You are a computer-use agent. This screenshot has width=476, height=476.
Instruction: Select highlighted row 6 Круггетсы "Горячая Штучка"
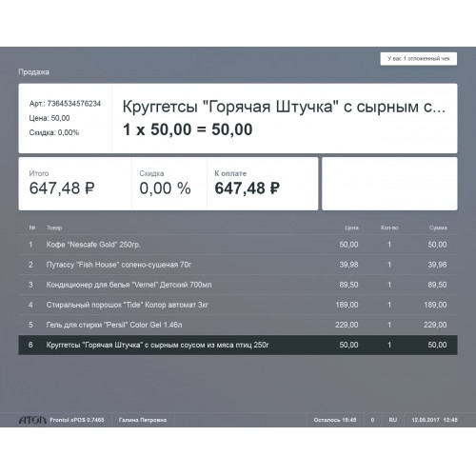(238, 345)
